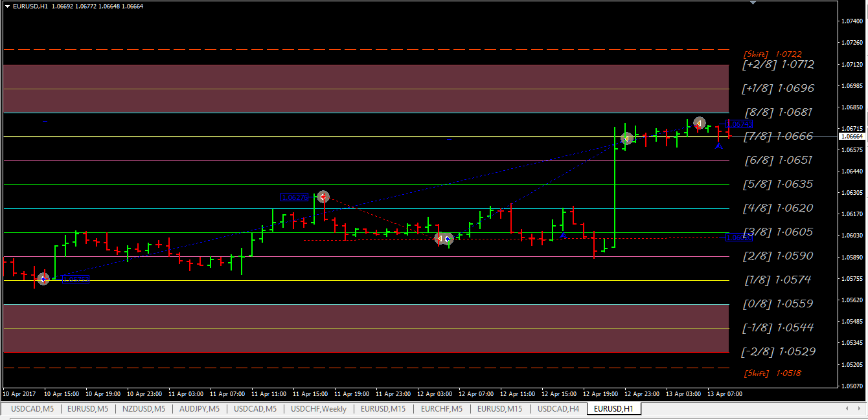Open the USDCHF,Weekly chart tab

tap(319, 408)
